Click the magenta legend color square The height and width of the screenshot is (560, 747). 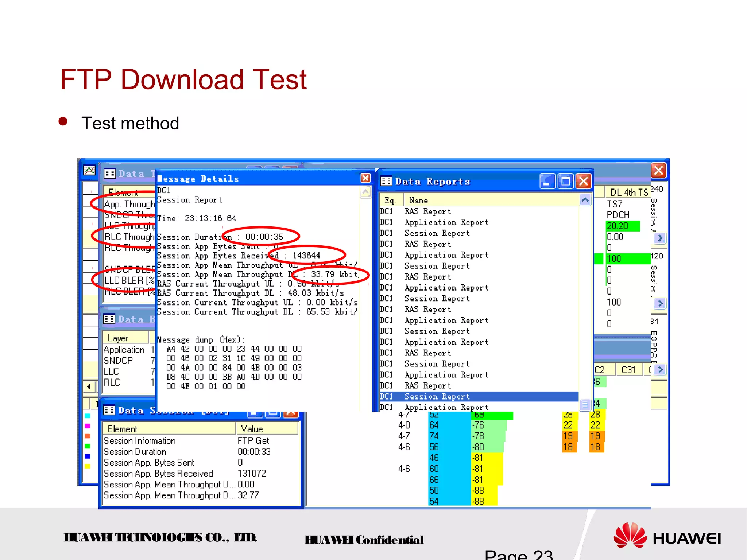click(x=88, y=426)
